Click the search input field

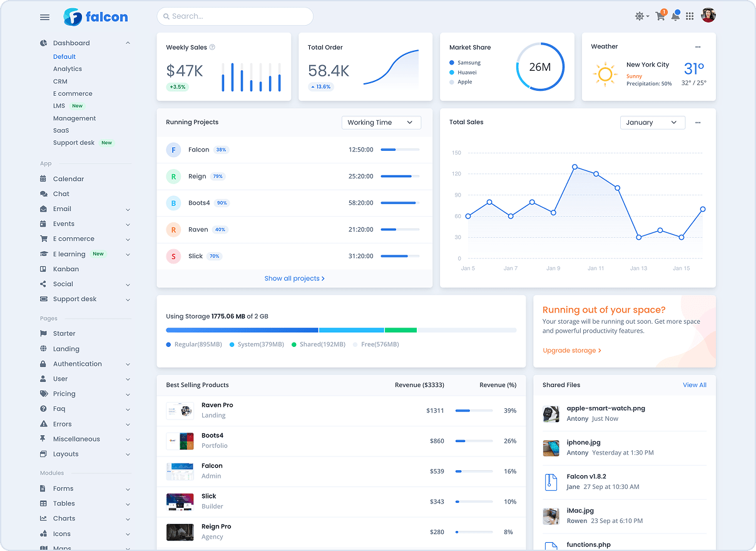(235, 16)
